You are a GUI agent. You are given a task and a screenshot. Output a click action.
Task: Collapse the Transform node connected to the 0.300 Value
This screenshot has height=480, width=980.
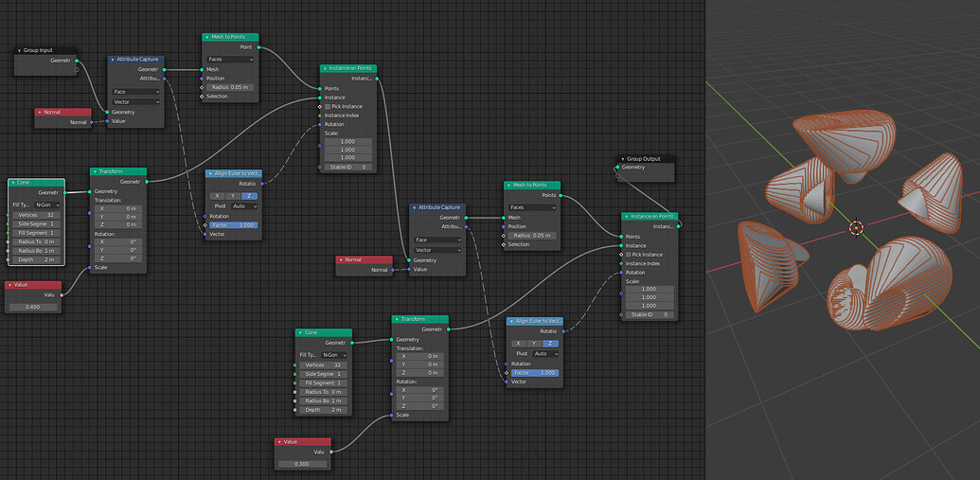(x=397, y=319)
